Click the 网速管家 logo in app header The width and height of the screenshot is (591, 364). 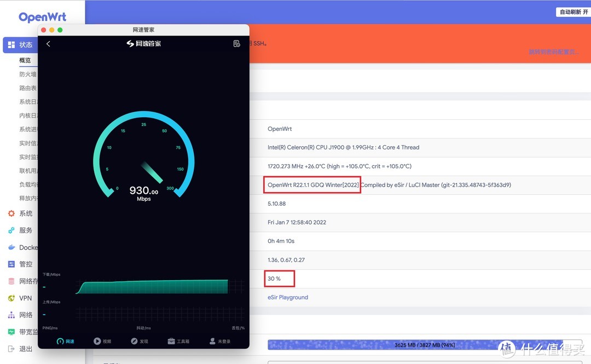point(143,44)
